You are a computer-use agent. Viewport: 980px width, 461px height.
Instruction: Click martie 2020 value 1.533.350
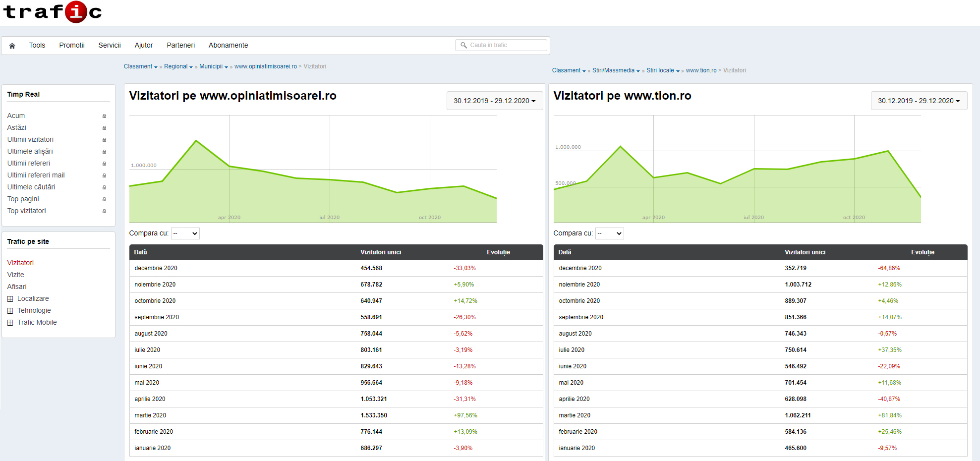coord(374,415)
